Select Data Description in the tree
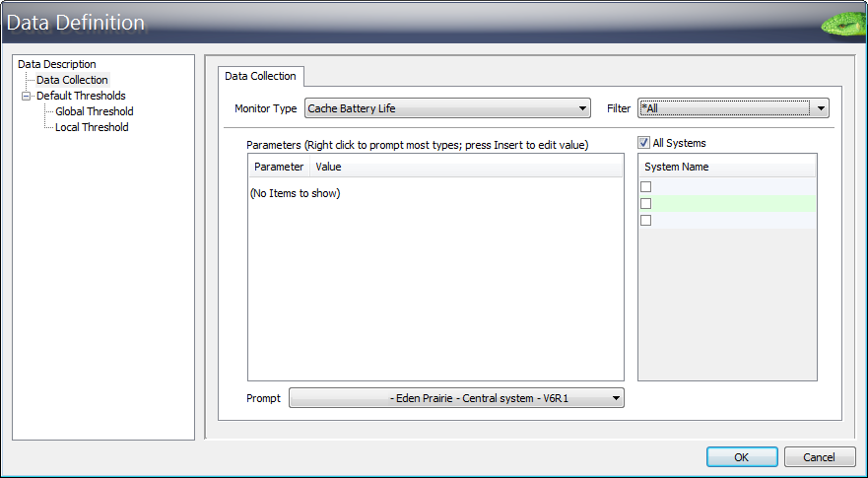 pos(57,64)
